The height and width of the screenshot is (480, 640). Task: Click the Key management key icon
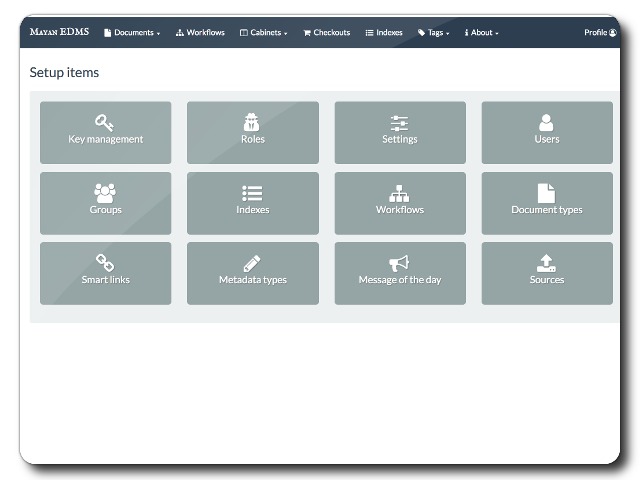[x=105, y=123]
